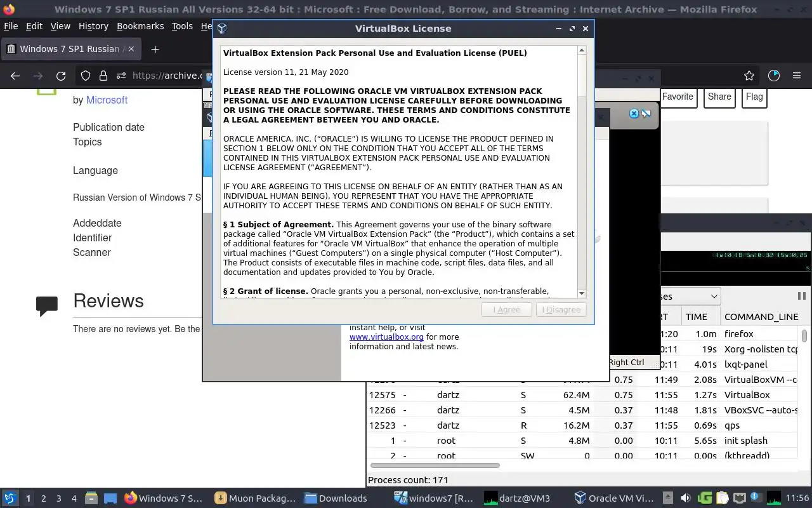
Task: Click the I Agree button
Action: tap(507, 310)
